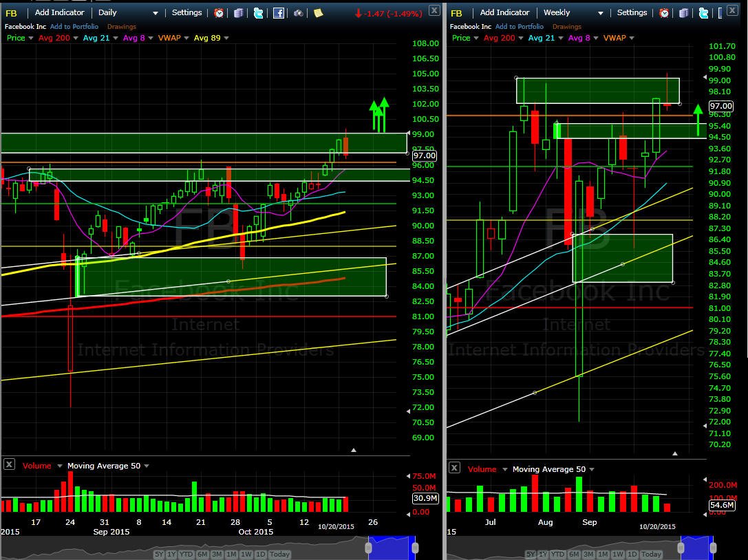748x560 pixels.
Task: Select Today range in Daily chart
Action: click(x=279, y=554)
